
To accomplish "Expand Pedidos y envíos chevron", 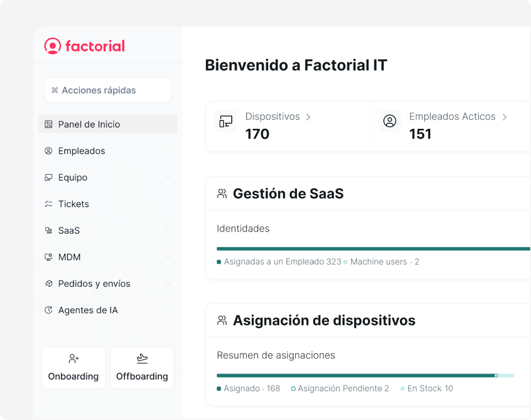I will [168, 283].
